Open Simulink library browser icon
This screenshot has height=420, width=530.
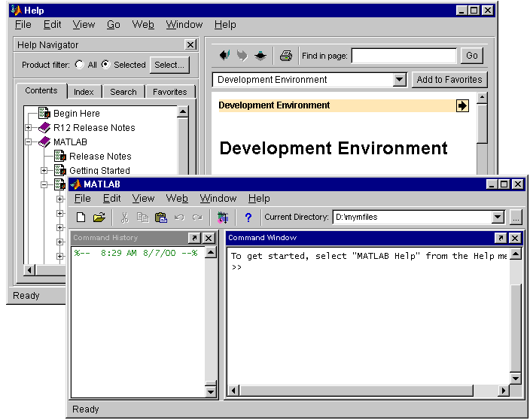[x=222, y=218]
